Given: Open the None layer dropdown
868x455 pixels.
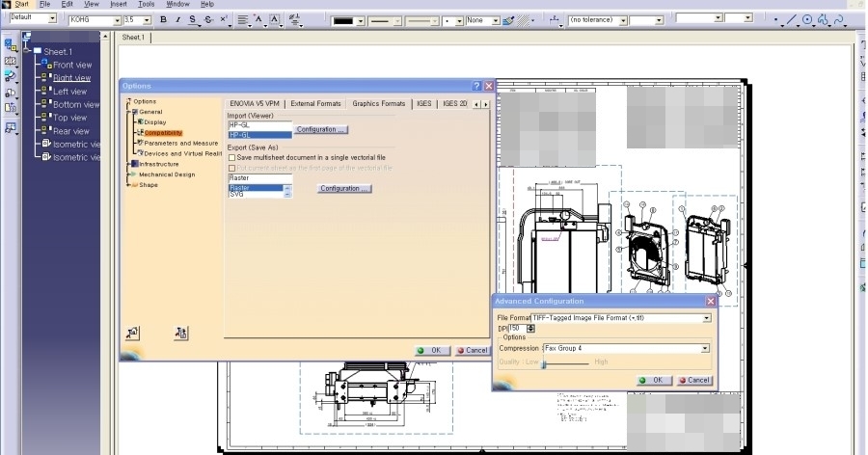Looking at the screenshot, I should tap(496, 20).
